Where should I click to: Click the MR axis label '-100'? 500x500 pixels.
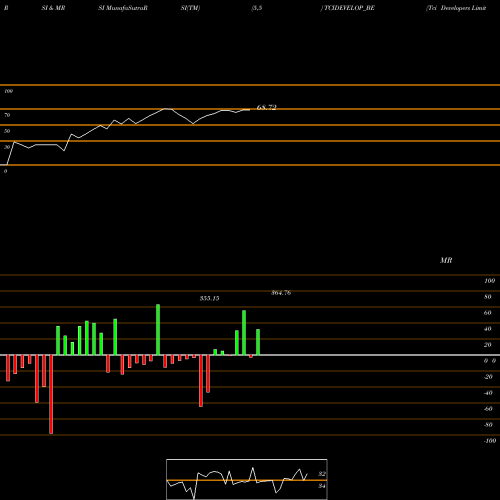point(490,441)
